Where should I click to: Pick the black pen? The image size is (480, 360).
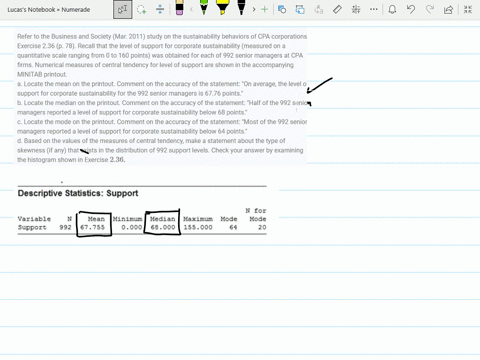click(241, 8)
